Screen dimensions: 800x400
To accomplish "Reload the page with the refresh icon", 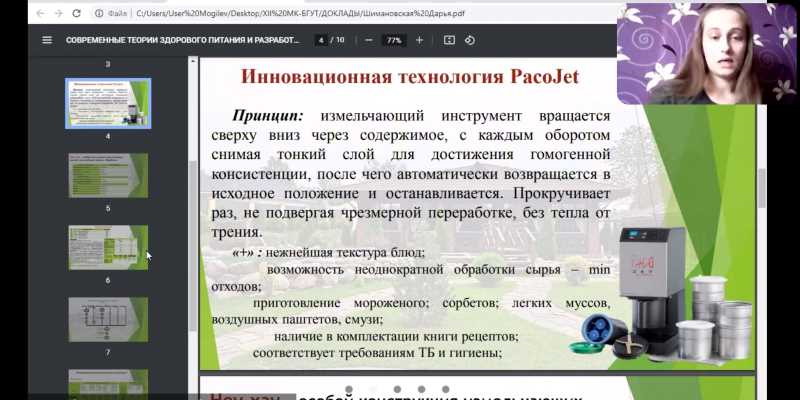I will [x=77, y=14].
